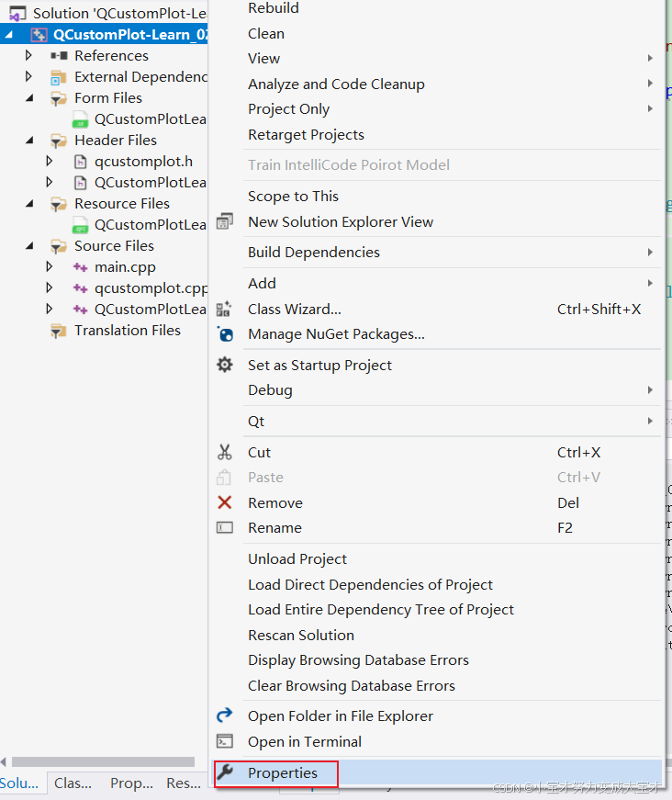Collapse the QCustomPlot-Learn project node
Image resolution: width=672 pixels, height=800 pixels.
pos(8,35)
